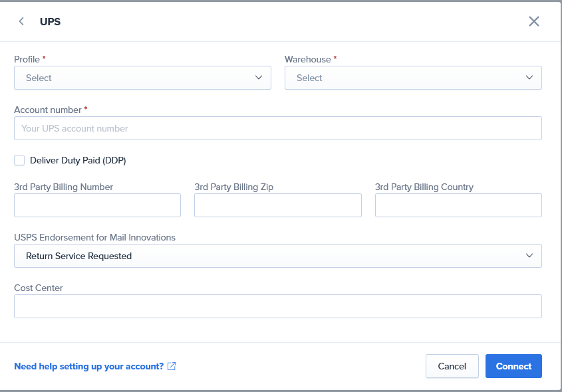This screenshot has width=562, height=392.
Task: Click the UPS dialog title
Action: click(x=50, y=21)
